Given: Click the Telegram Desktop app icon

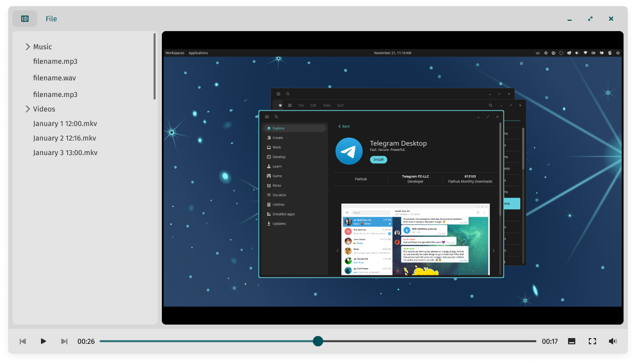Looking at the screenshot, I should click(349, 151).
